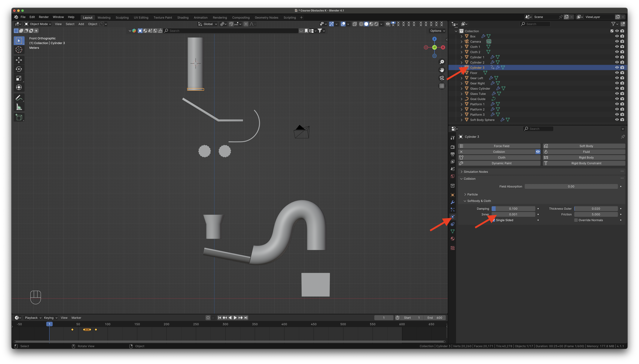Viewport: 639px width, 364px height.
Task: Collapse the Softbody & Cloth subpanel
Action: pyautogui.click(x=465, y=201)
